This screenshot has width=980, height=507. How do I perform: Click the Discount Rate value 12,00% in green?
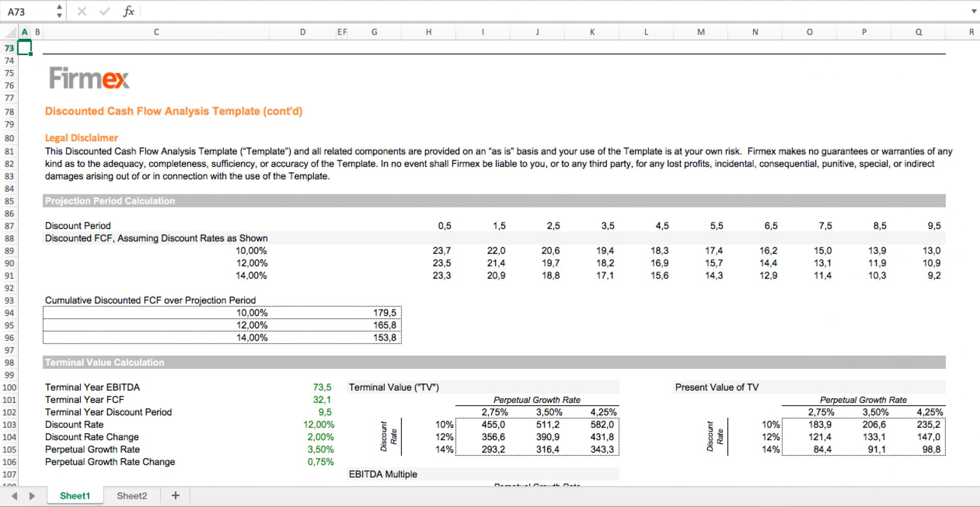[x=319, y=424]
